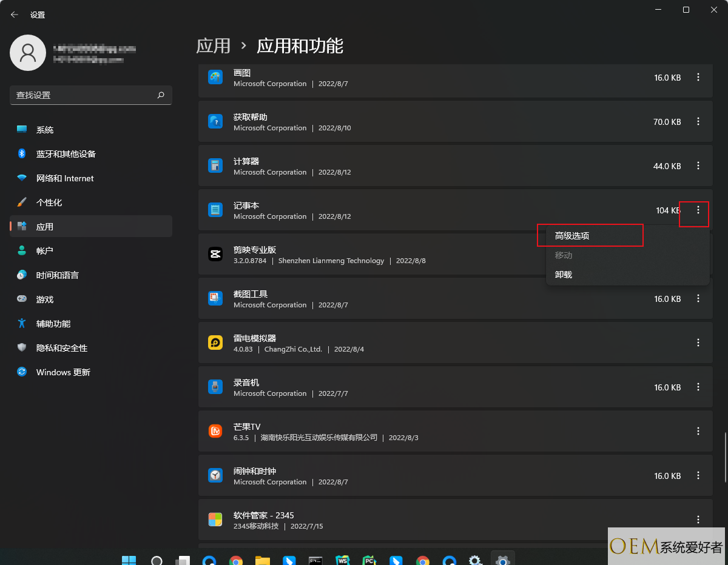This screenshot has height=565, width=728.
Task: Open the three-dot menu for 雷电模拟器
Action: (698, 343)
